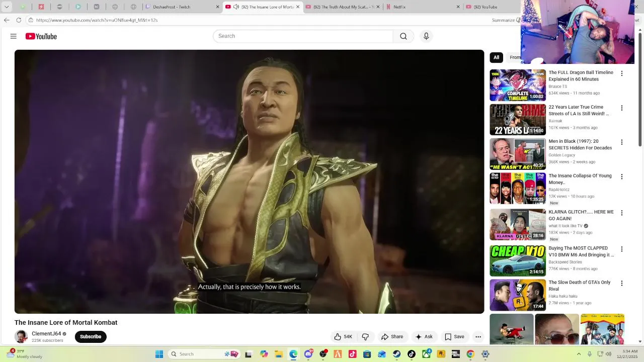Open options for CLAPPED V10 BMW M6 video
The width and height of the screenshot is (644, 362).
coord(622,249)
